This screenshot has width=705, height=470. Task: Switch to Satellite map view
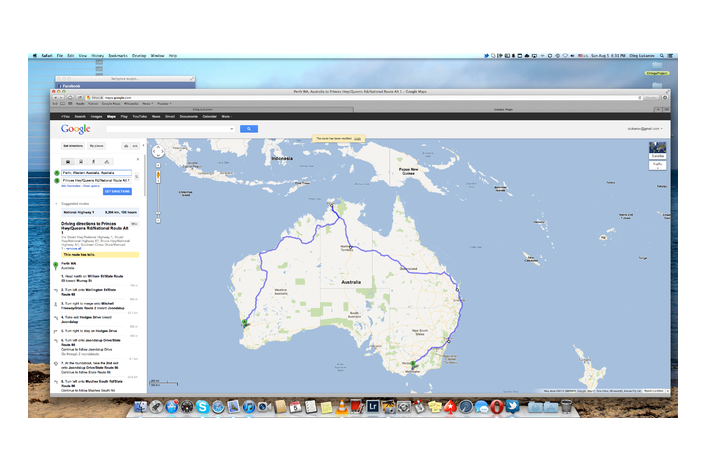657,150
